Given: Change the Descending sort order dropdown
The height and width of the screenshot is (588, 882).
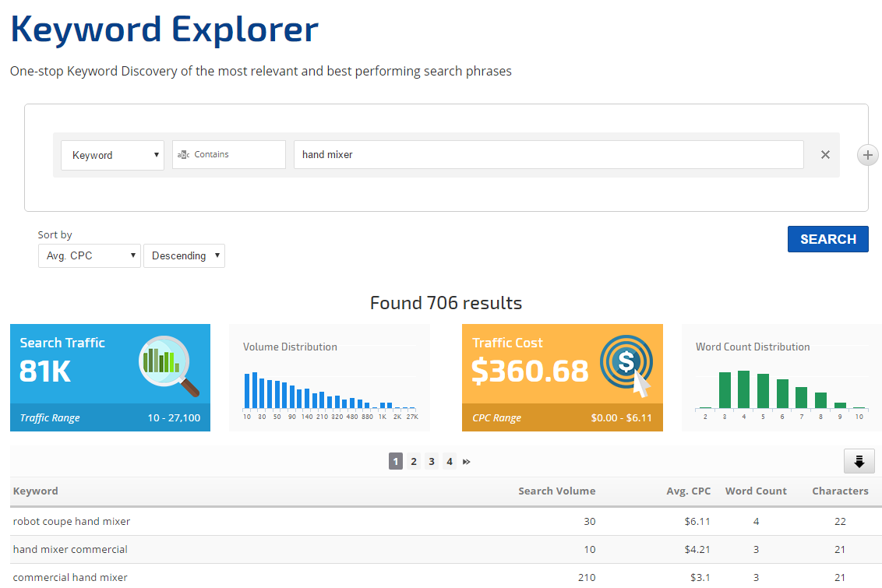Looking at the screenshot, I should (184, 255).
